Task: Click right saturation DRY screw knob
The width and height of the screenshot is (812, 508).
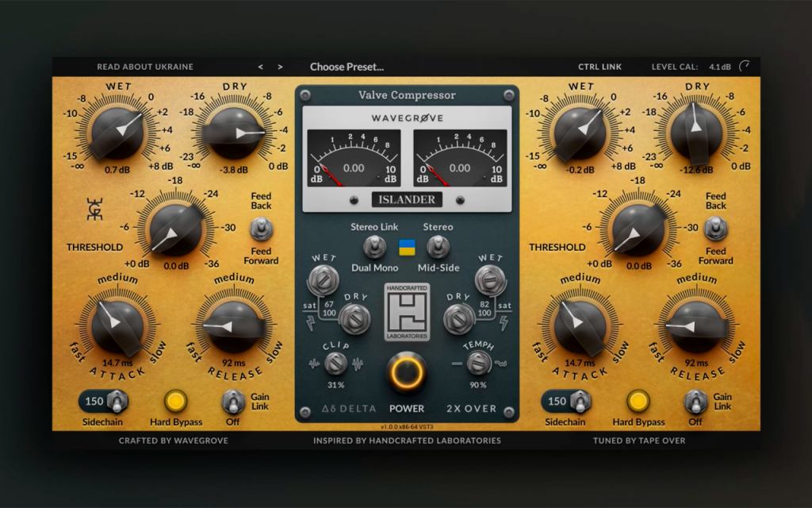Action: click(x=459, y=319)
